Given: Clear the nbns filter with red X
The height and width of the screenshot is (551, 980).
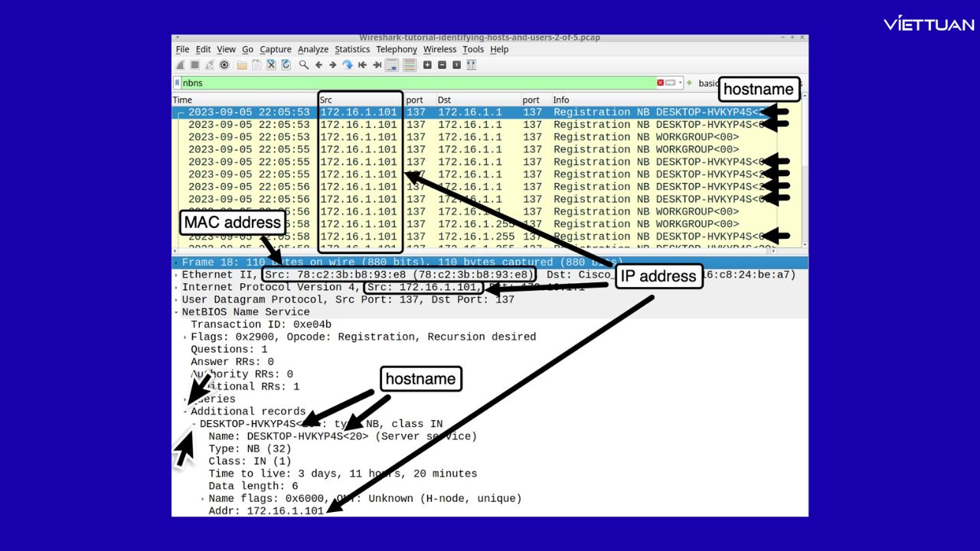Looking at the screenshot, I should pyautogui.click(x=660, y=83).
